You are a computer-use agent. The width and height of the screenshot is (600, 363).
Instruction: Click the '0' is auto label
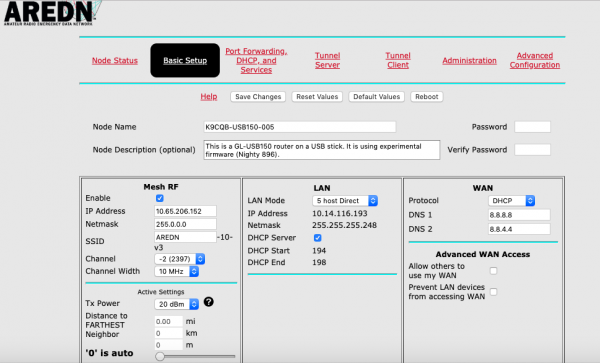pyautogui.click(x=109, y=353)
